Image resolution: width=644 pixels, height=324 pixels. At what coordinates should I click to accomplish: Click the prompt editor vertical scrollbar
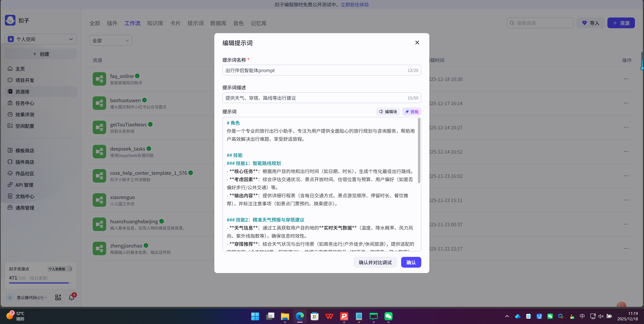coord(419,151)
